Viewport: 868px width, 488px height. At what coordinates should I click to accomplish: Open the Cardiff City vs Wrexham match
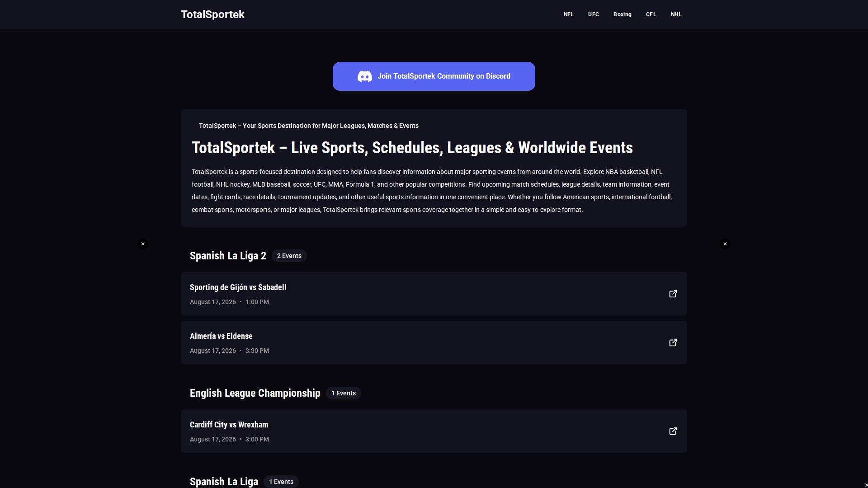(434, 431)
